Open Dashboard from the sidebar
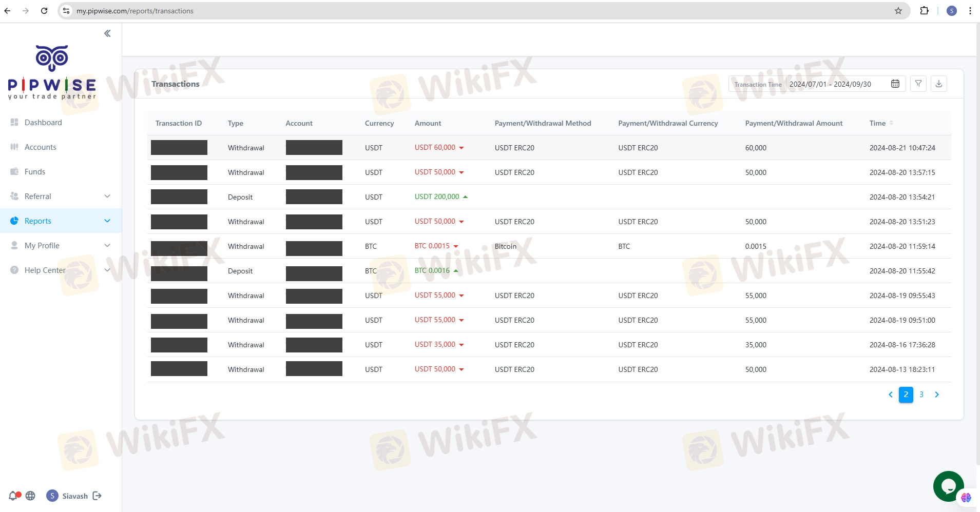Screen dimensions: 980x512 pos(43,123)
